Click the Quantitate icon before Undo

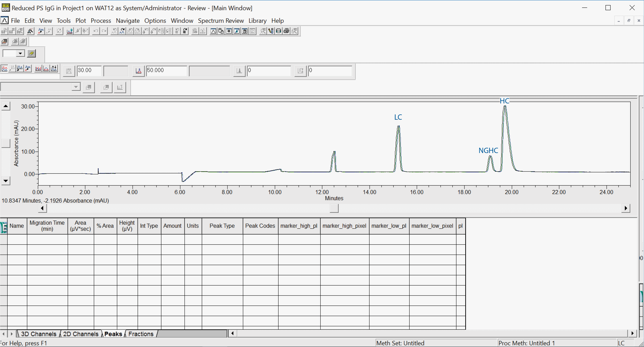pos(85,31)
